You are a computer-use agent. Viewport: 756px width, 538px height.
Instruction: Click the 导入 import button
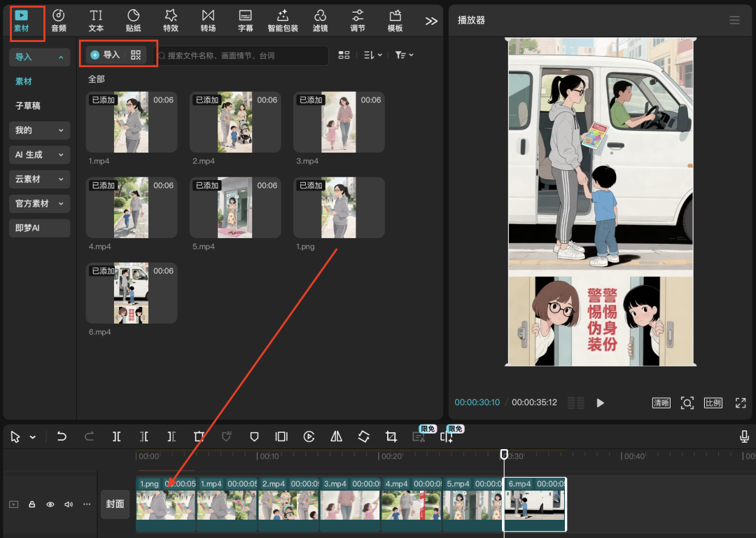pyautogui.click(x=106, y=55)
